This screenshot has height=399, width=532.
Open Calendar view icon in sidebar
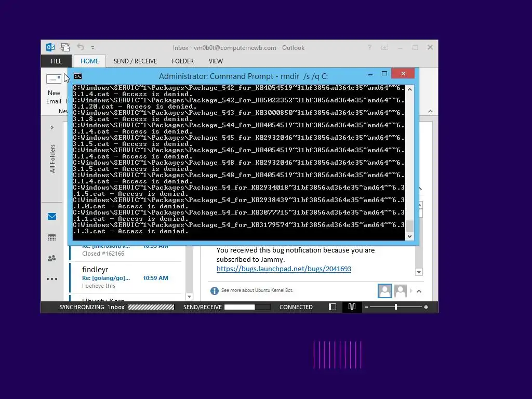pos(52,237)
